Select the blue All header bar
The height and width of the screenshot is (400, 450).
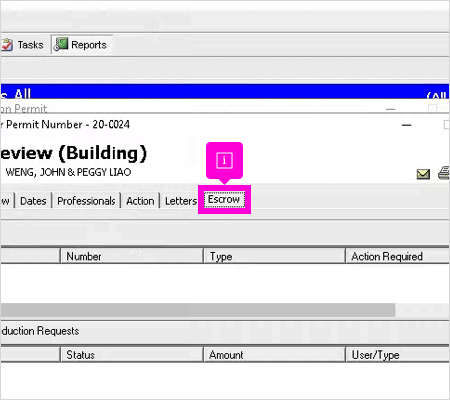(225, 92)
